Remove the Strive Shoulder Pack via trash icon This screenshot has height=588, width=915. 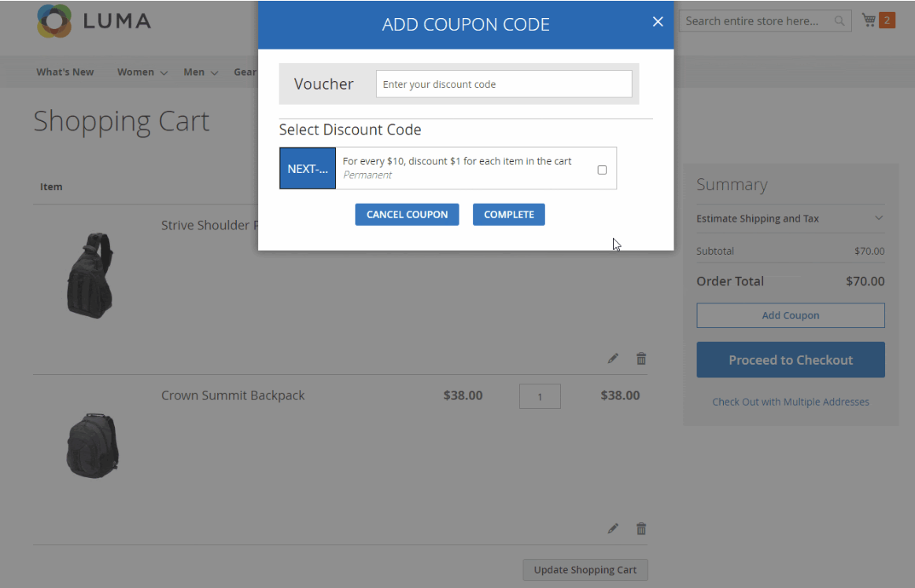coord(641,358)
